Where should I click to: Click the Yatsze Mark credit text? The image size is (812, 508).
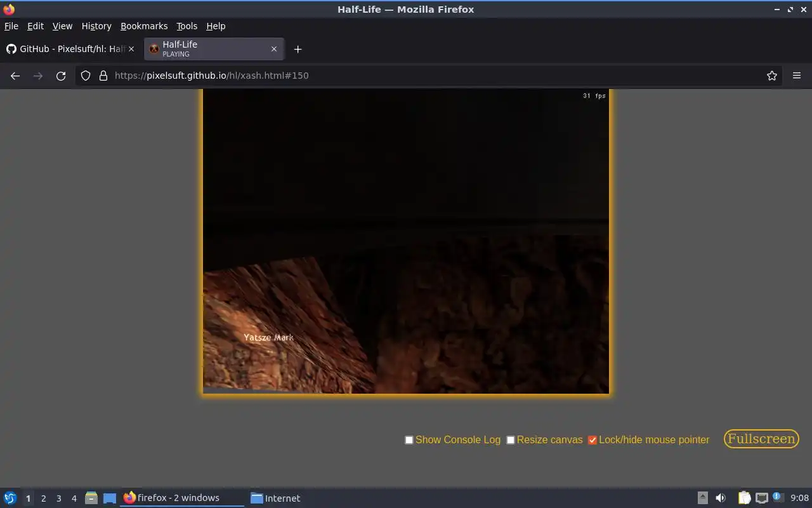[x=269, y=337]
